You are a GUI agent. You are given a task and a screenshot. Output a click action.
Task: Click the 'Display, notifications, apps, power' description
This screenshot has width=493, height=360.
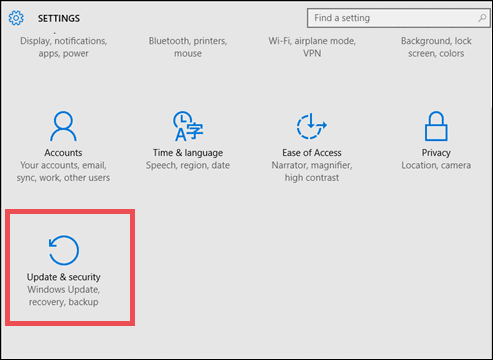pos(63,47)
